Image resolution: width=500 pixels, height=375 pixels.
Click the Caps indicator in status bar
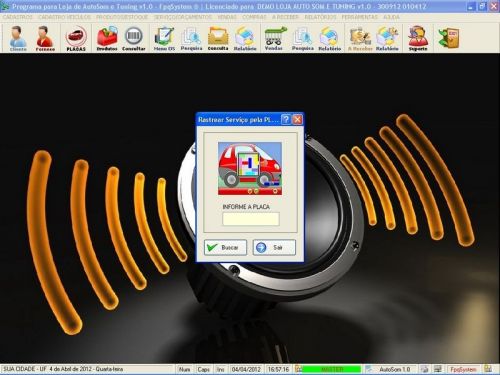coord(203,369)
